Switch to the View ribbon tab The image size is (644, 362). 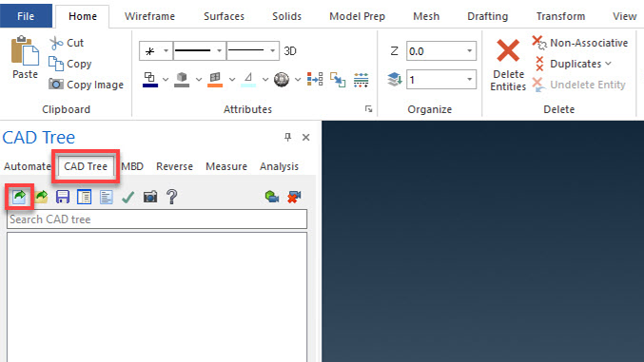pyautogui.click(x=624, y=16)
